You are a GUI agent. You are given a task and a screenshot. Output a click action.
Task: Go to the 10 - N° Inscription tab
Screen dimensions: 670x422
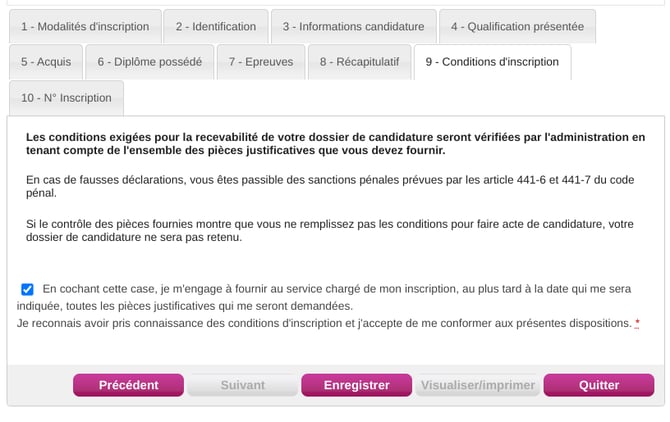66,98
